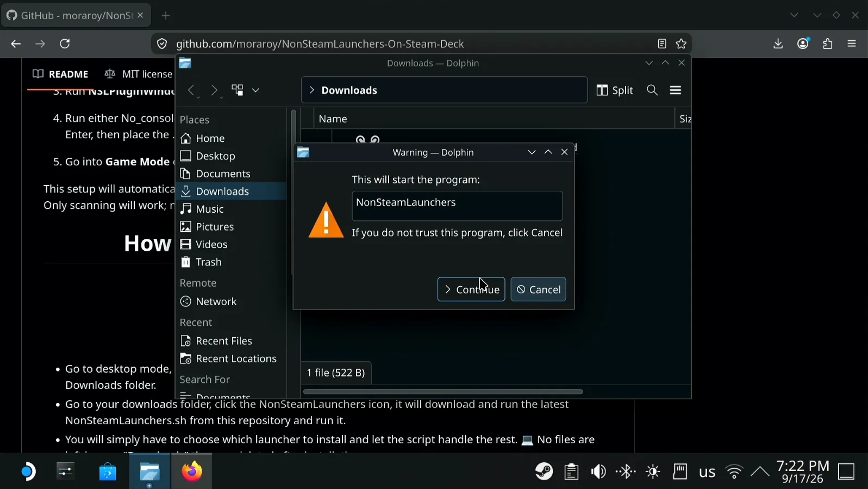Switch to README tab on GitHub page

[x=60, y=74]
